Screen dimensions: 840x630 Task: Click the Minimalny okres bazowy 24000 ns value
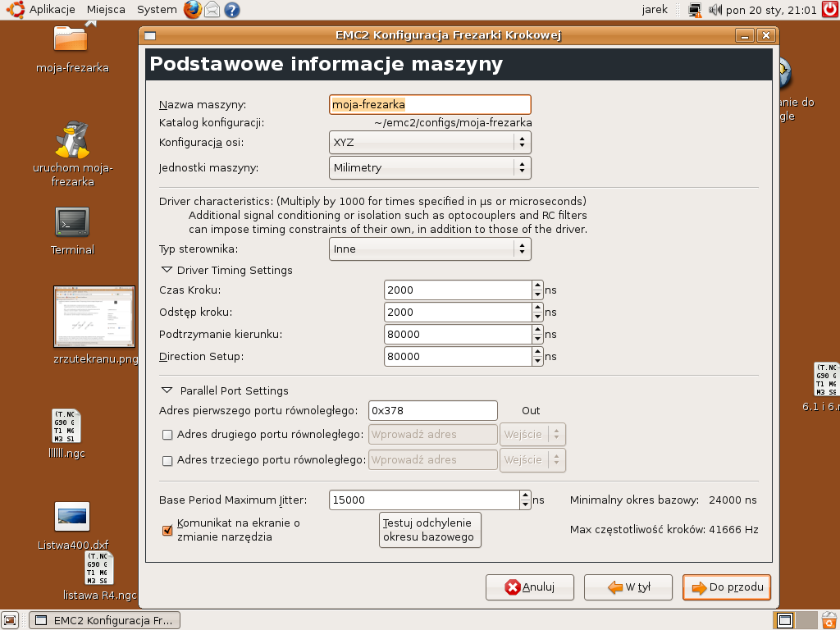click(733, 500)
